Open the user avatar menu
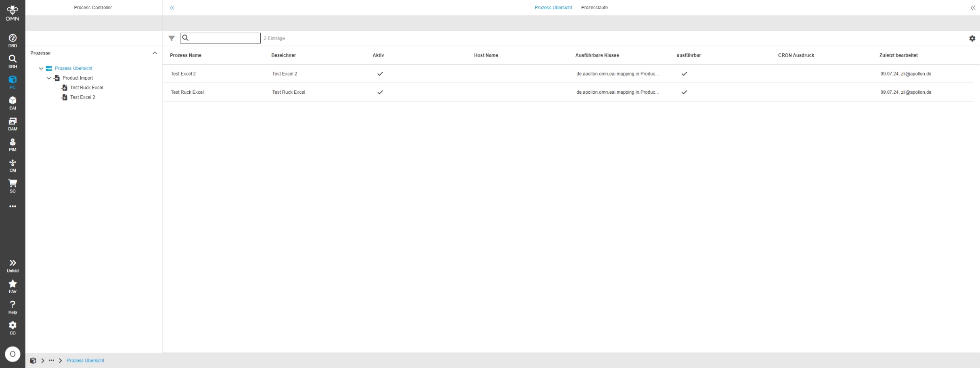The width and height of the screenshot is (980, 368). point(13,354)
